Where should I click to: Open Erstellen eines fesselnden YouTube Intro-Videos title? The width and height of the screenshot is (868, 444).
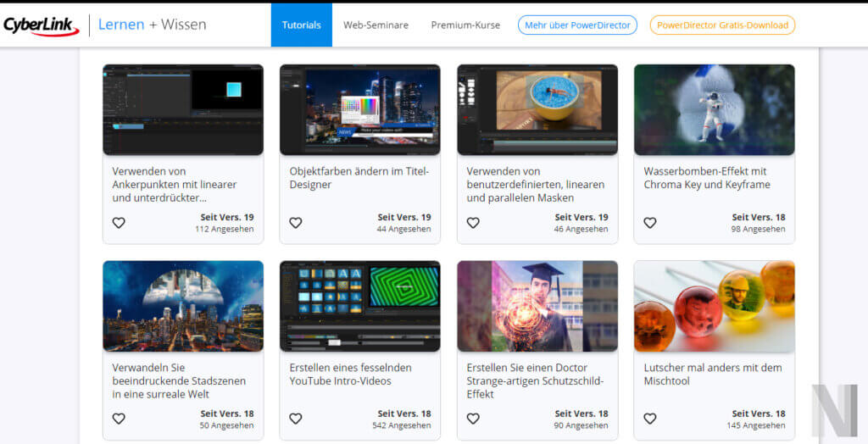[351, 374]
